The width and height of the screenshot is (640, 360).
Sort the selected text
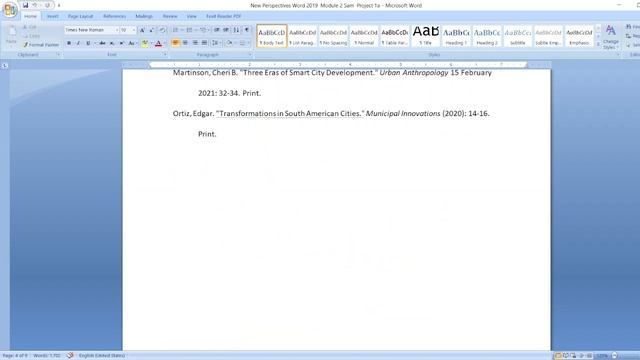(236, 30)
